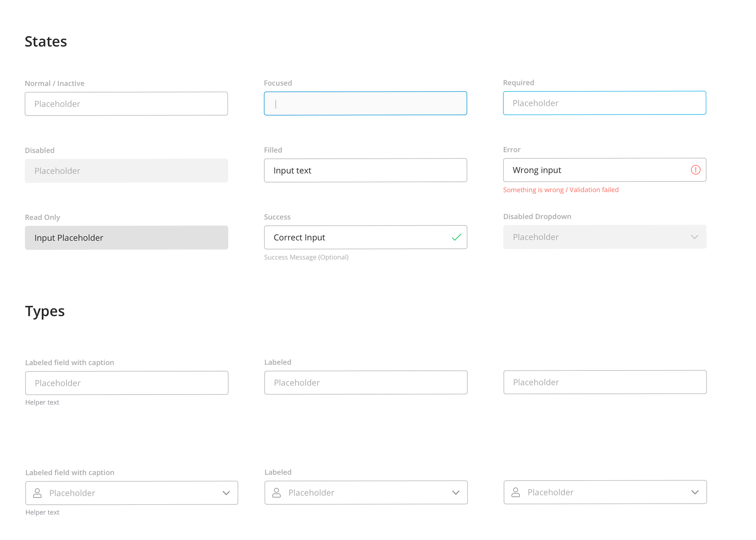Click the user icon in bottom Labeled dropdown

click(x=276, y=492)
